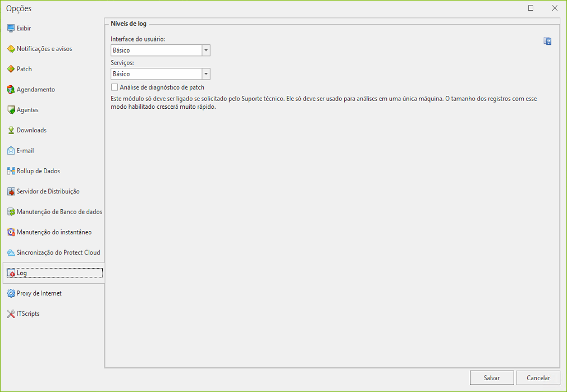
Task: Click the Análise de diagnóstico de patch label
Action: (x=162, y=87)
